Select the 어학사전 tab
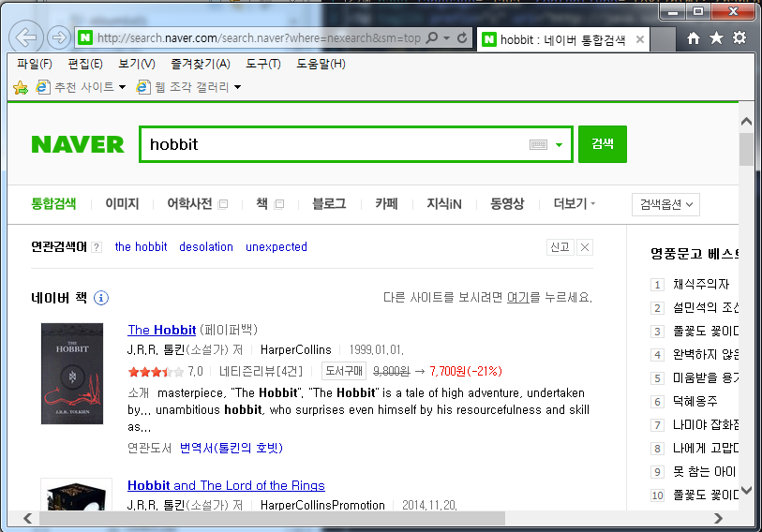Screen dimensions: 762x532 (189, 203)
